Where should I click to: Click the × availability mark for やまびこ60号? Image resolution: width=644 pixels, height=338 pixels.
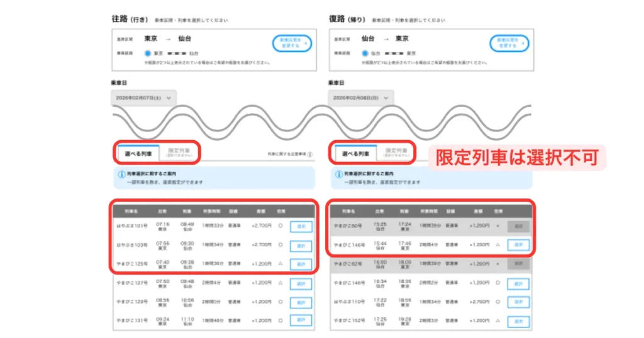click(x=498, y=226)
